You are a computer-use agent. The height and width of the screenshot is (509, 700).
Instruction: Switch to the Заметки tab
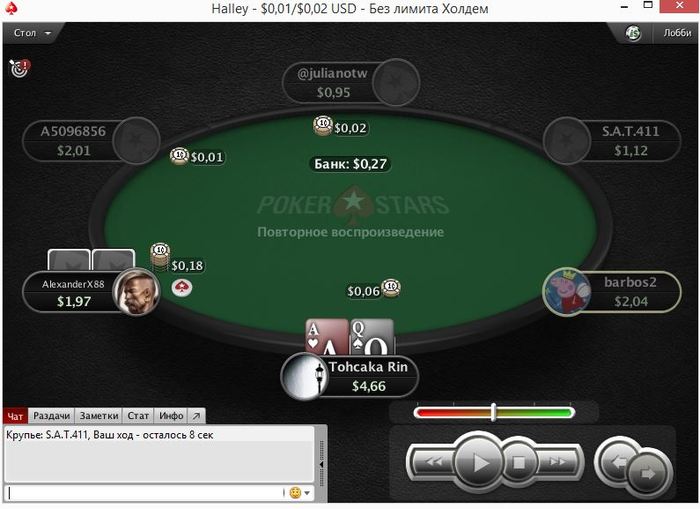tap(99, 416)
